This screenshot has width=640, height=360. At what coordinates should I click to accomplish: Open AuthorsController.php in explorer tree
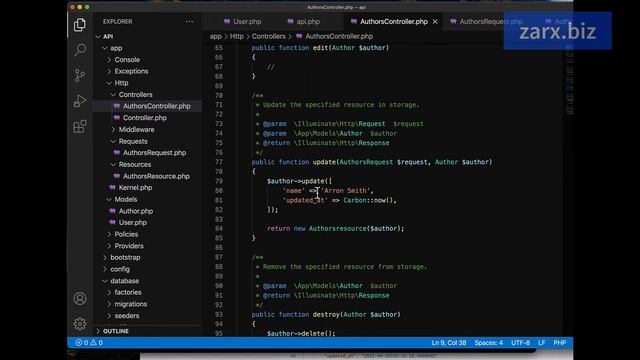pos(157,106)
